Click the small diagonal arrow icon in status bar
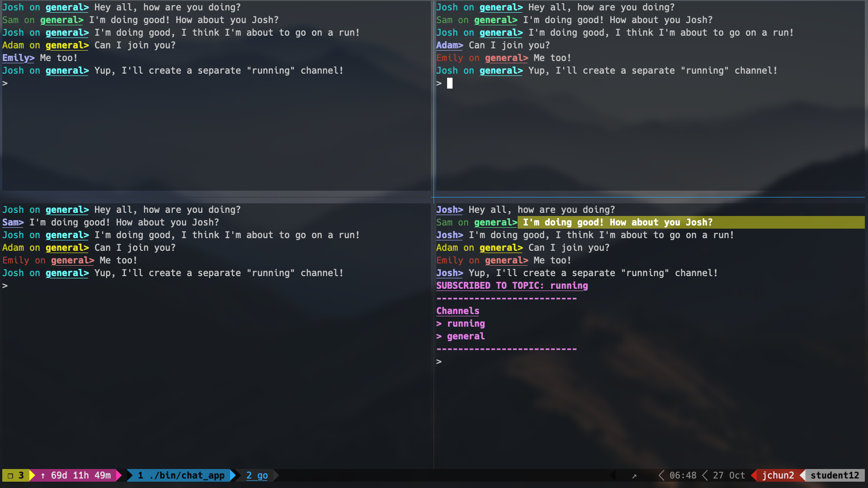 click(634, 476)
